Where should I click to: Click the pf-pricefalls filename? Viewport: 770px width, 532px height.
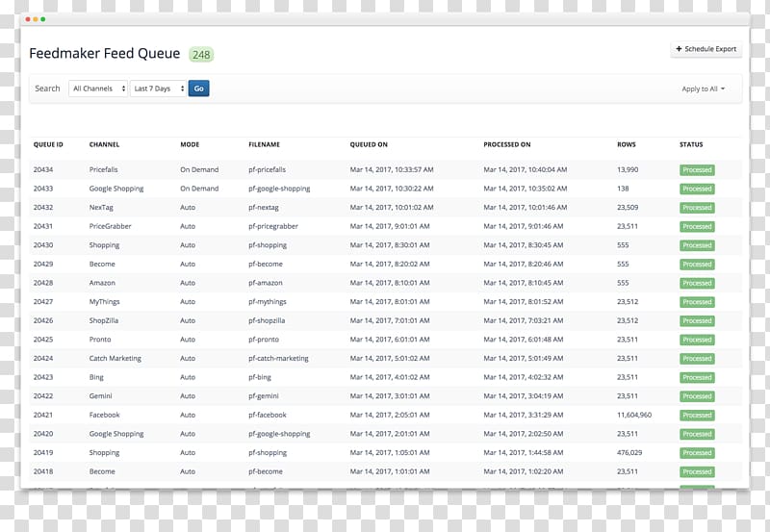pos(268,169)
